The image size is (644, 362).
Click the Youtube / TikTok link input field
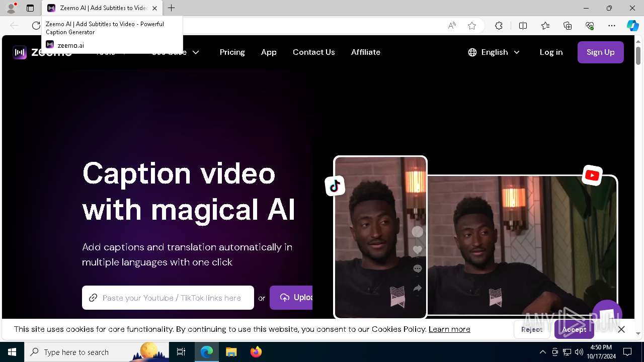[168, 298]
